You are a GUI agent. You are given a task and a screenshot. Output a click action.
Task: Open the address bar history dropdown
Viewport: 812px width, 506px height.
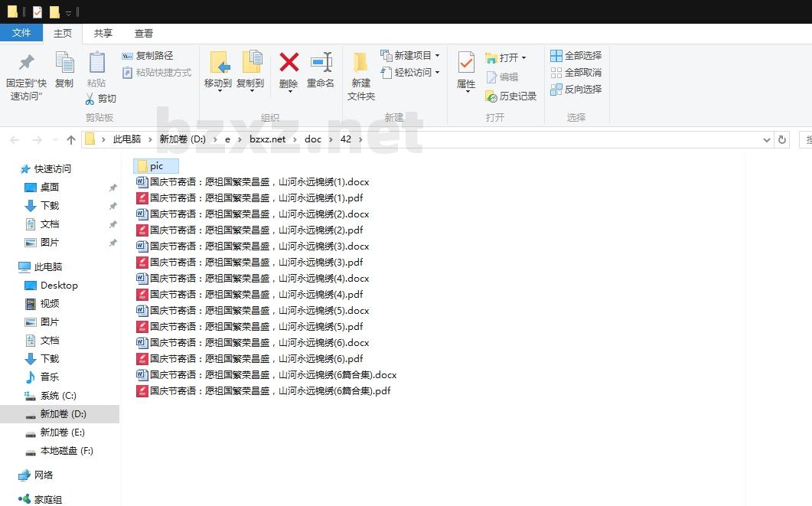coord(767,140)
